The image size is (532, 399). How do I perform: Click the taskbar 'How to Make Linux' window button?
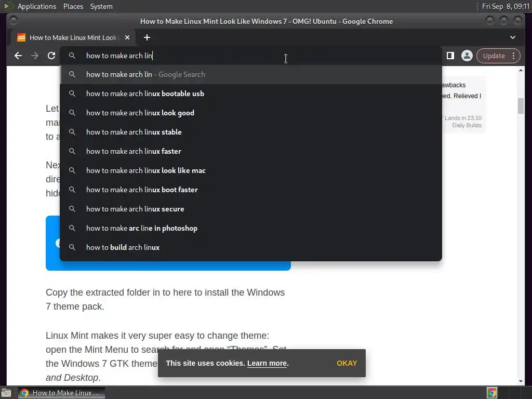[x=61, y=393]
